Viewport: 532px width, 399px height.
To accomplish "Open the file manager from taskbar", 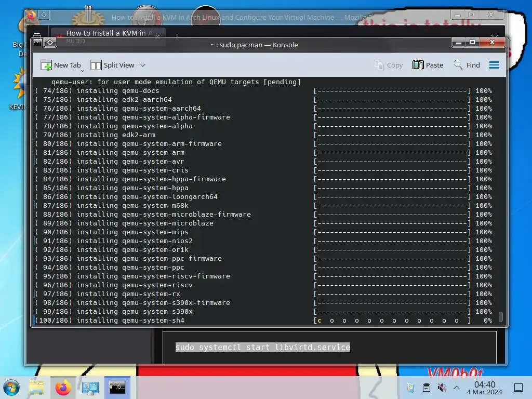I will pyautogui.click(x=36, y=388).
